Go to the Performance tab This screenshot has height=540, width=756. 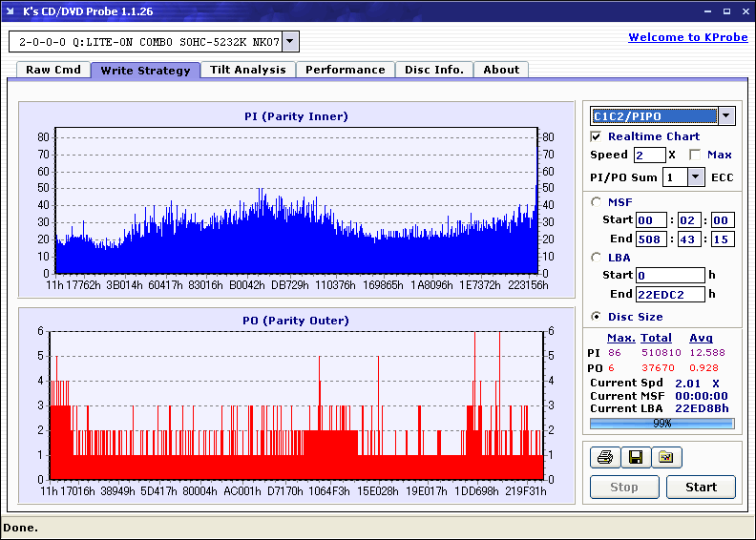point(346,70)
